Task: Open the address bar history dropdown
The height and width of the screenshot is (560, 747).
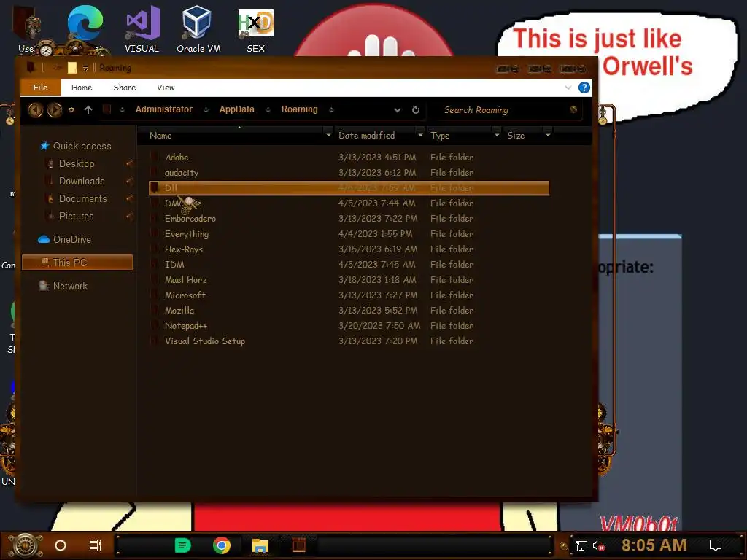Action: (x=398, y=110)
